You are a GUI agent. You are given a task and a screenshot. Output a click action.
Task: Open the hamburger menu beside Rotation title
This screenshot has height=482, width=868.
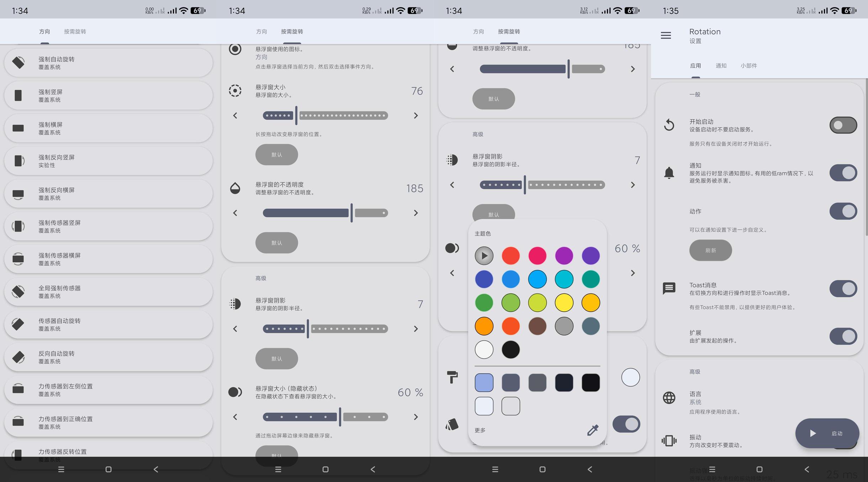tap(666, 35)
